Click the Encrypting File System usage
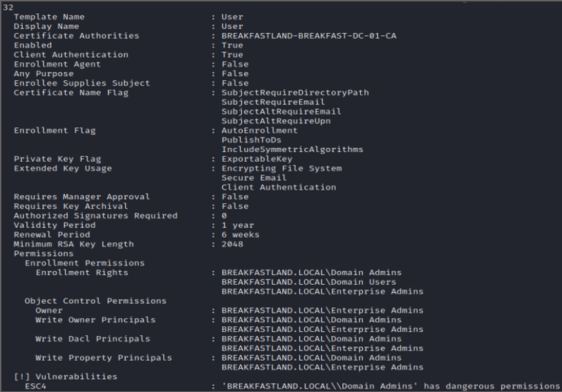The height and width of the screenshot is (392, 562). 281,168
